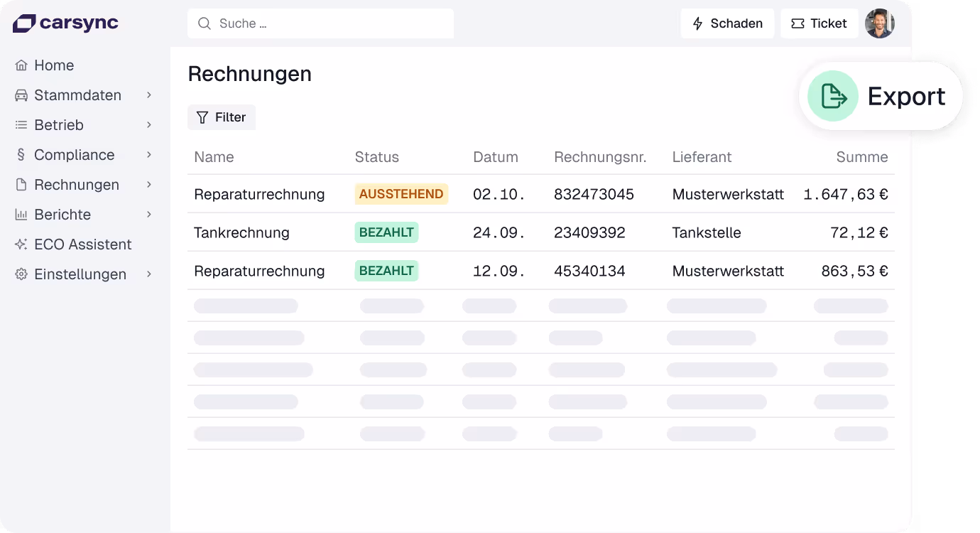Click the AUSSTEHEND status badge

401,194
